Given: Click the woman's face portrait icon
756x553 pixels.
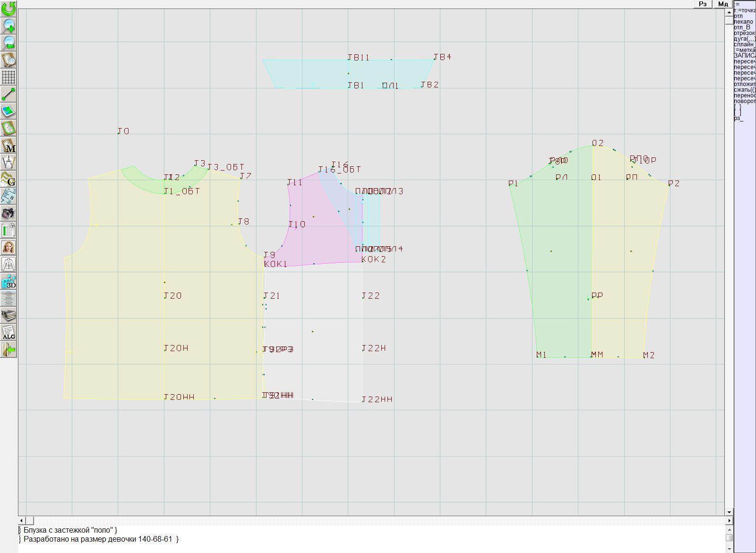Looking at the screenshot, I should point(9,247).
